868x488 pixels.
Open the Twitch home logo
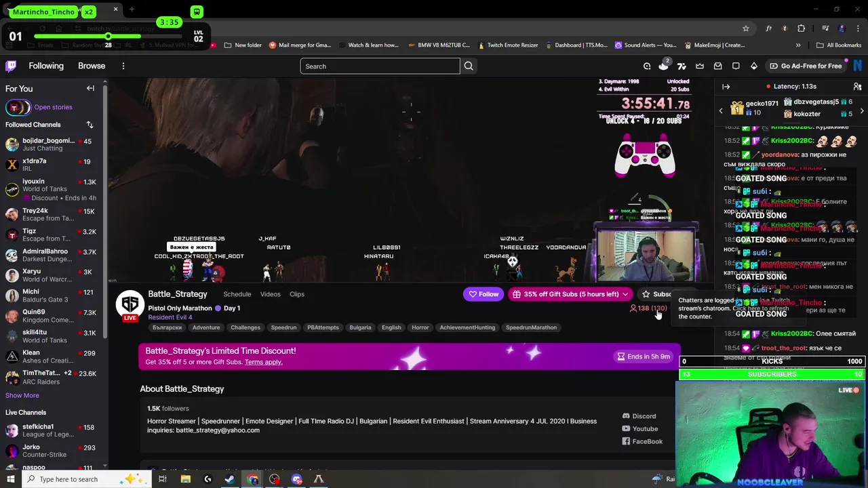tap(11, 66)
